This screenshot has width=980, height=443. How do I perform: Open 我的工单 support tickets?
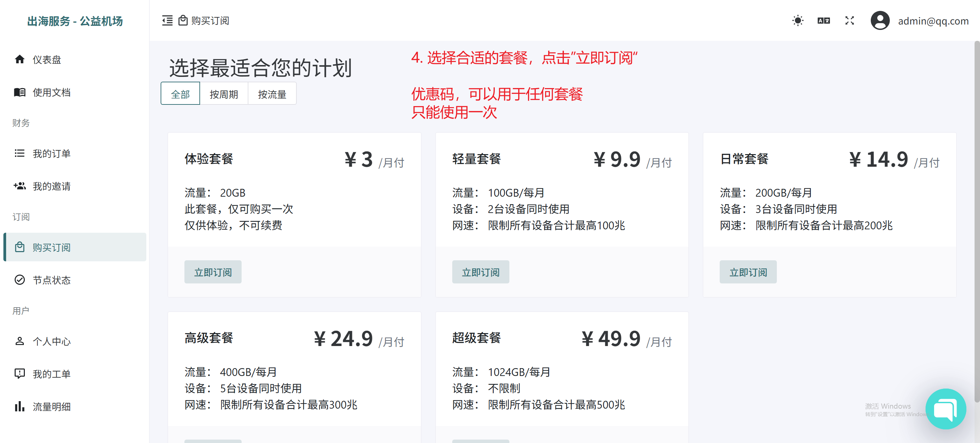[x=51, y=374]
